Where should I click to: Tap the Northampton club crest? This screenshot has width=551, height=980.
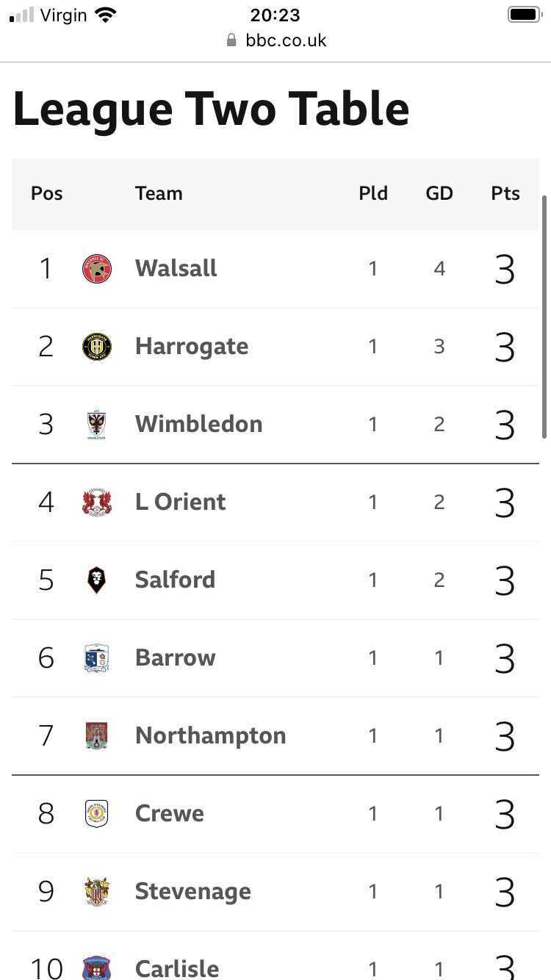[x=97, y=736]
